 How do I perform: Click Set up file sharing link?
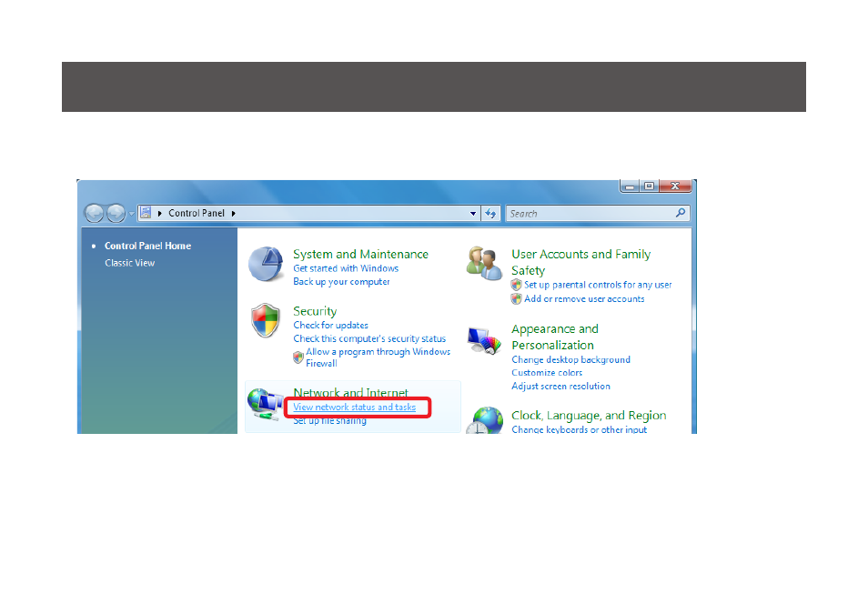tap(329, 421)
